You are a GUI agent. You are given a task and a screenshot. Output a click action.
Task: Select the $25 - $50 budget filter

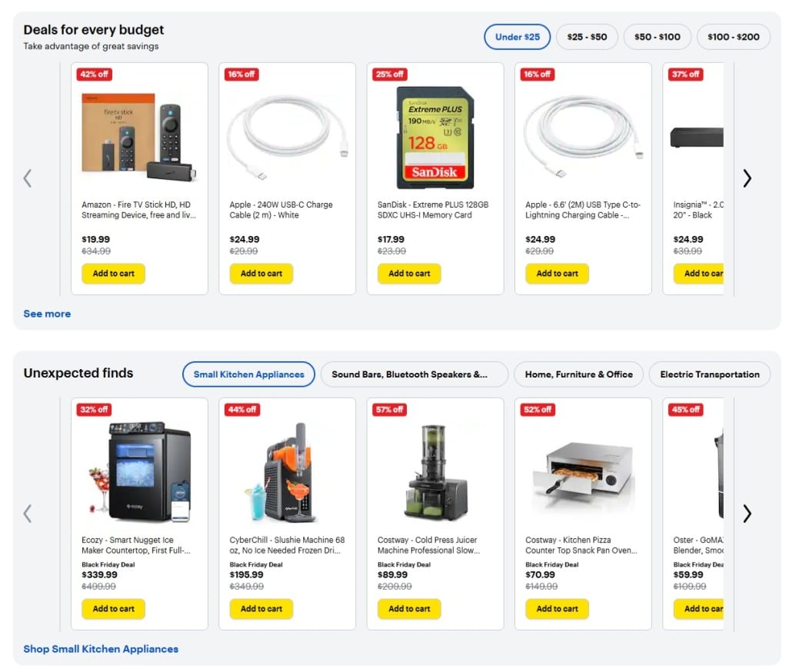[x=587, y=37]
